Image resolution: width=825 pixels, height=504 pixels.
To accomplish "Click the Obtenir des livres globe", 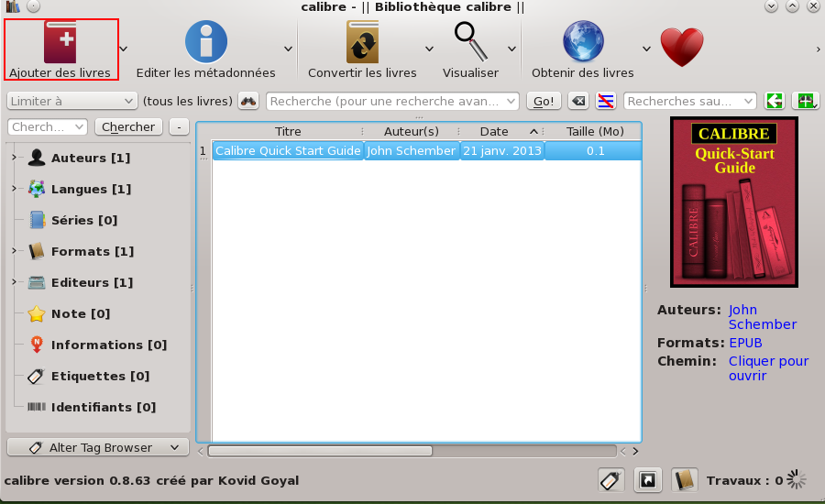I will pos(582,41).
